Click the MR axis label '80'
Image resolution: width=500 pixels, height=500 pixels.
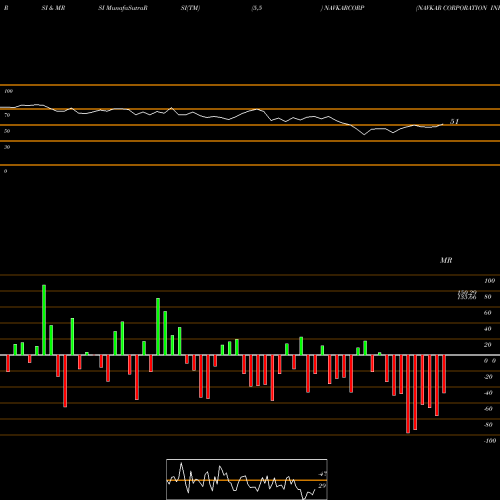pyautogui.click(x=488, y=297)
